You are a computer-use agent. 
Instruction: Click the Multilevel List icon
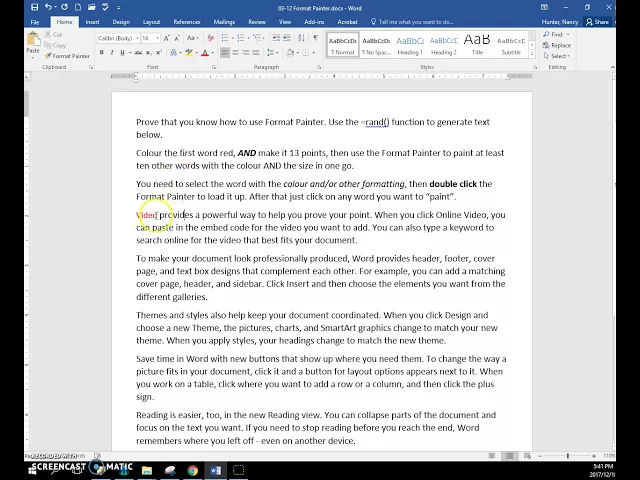(x=257, y=38)
